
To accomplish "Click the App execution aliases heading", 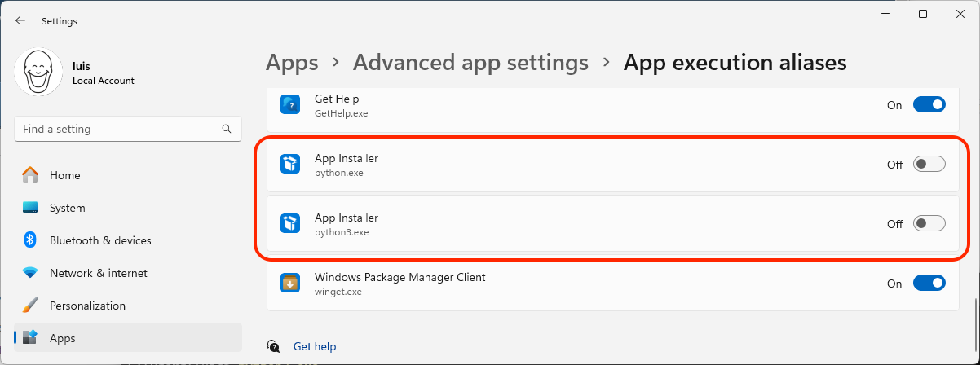I will 735,63.
